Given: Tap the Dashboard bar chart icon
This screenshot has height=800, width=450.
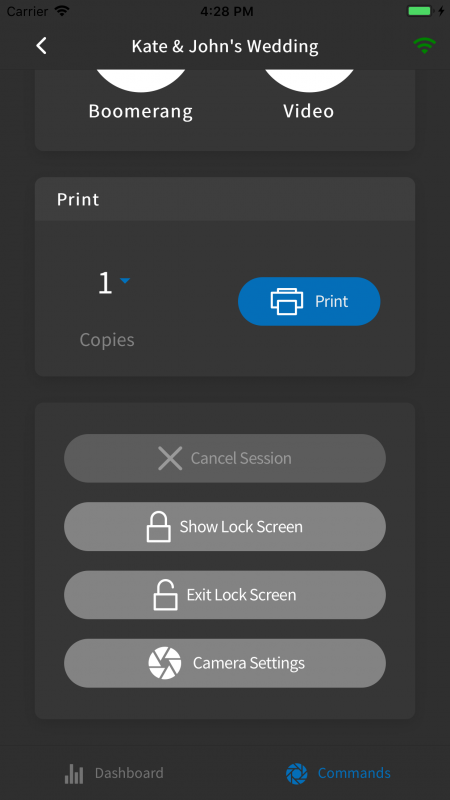Looking at the screenshot, I should coord(74,773).
